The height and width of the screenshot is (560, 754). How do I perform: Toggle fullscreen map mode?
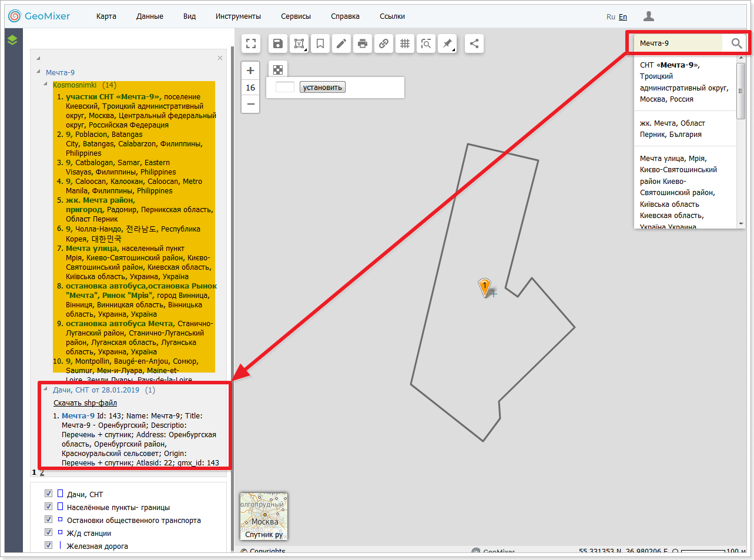pos(251,43)
